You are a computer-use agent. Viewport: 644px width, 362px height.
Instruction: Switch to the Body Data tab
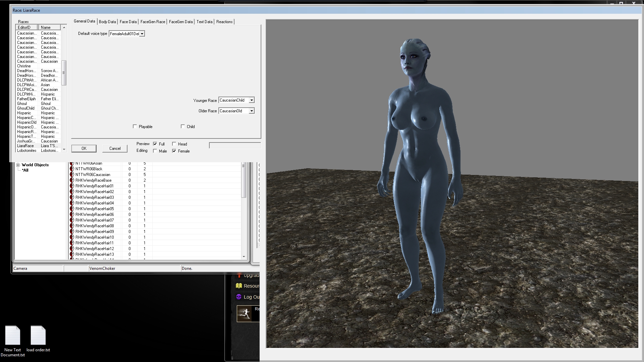[107, 22]
